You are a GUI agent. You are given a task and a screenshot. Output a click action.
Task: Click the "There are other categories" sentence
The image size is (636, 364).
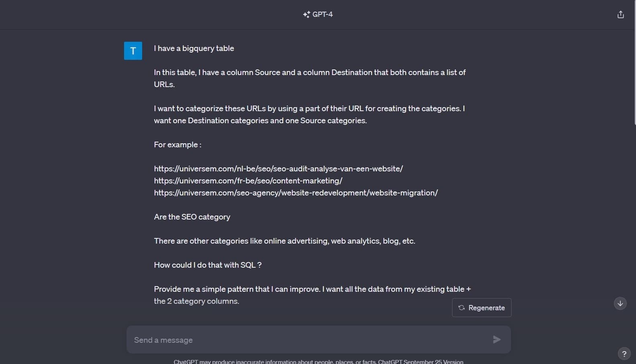coord(284,241)
